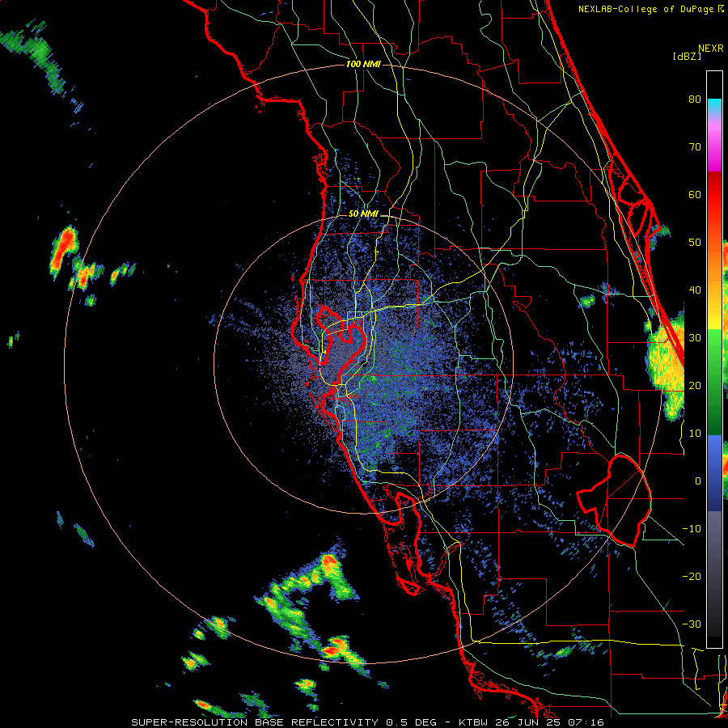Select the -30 value on dBZ scale
728x728 pixels.
coord(692,624)
